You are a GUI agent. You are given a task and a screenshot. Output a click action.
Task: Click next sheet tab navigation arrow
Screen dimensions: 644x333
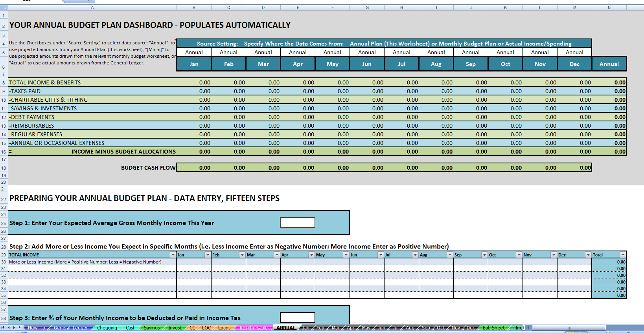[14, 328]
